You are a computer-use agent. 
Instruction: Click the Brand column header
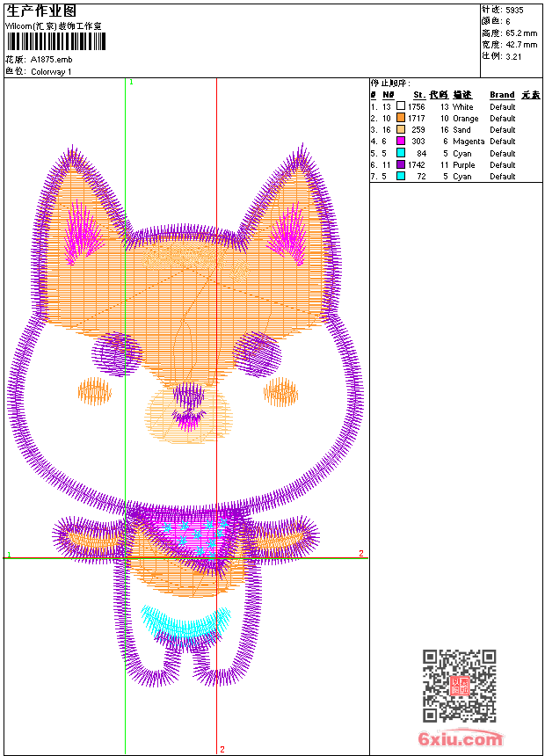point(502,95)
